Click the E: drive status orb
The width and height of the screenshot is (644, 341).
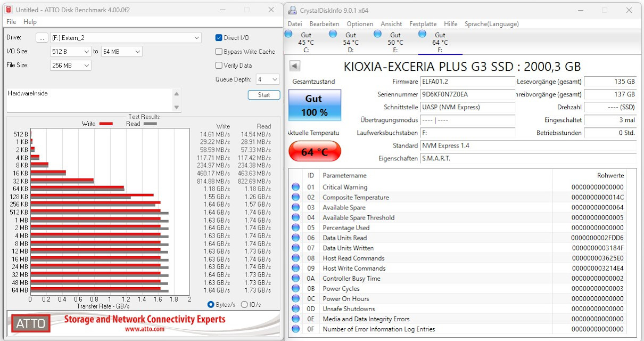point(378,34)
